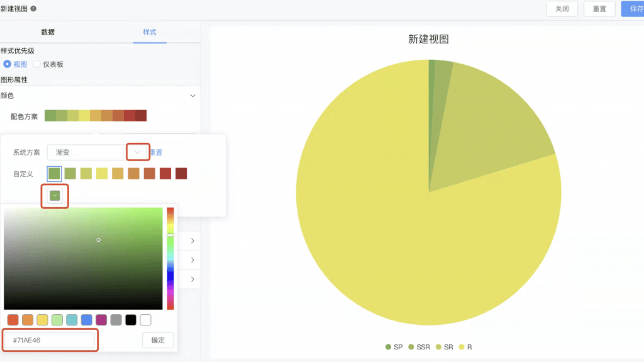Select the second olive-green custom swatch
Image resolution: width=644 pixels, height=362 pixels.
point(70,174)
